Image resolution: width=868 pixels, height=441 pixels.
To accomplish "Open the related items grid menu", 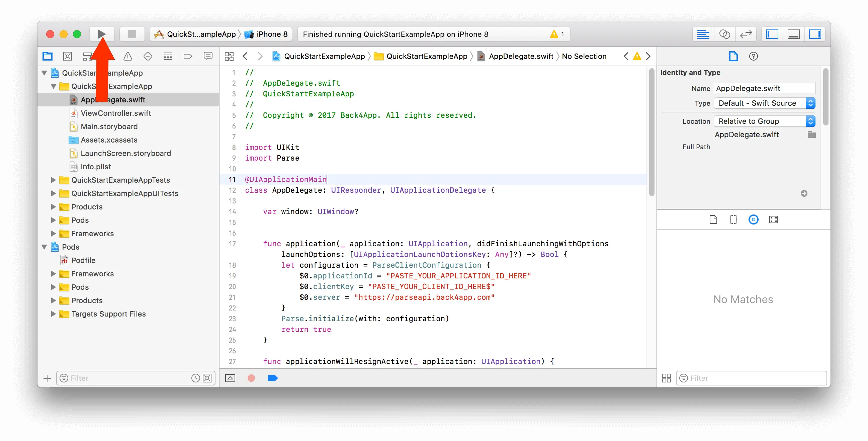I will tap(229, 56).
